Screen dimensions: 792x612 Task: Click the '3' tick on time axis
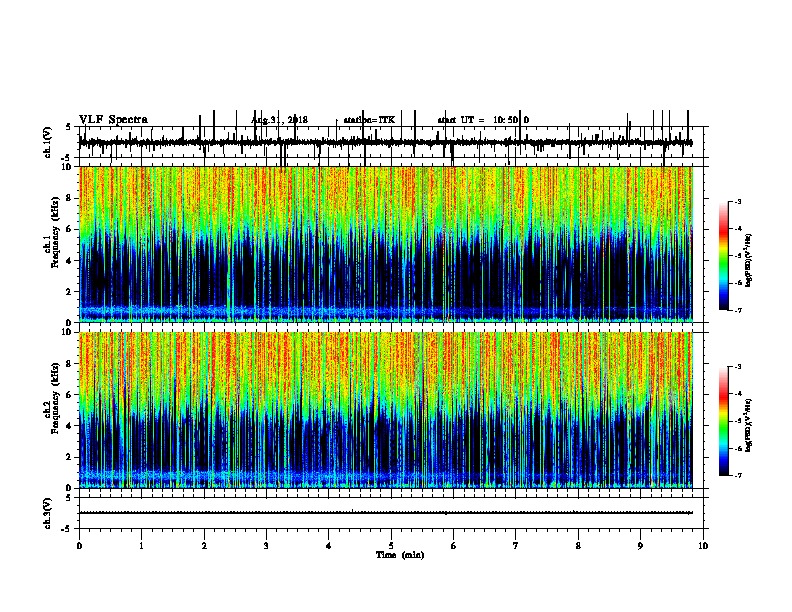266,545
